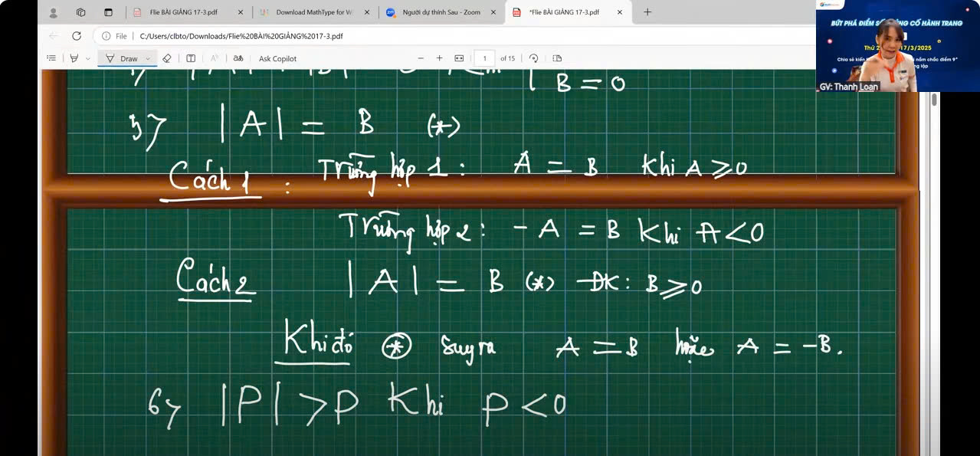This screenshot has width=980, height=456.
Task: Expand the Highlight color dropdown arrow
Action: click(87, 58)
